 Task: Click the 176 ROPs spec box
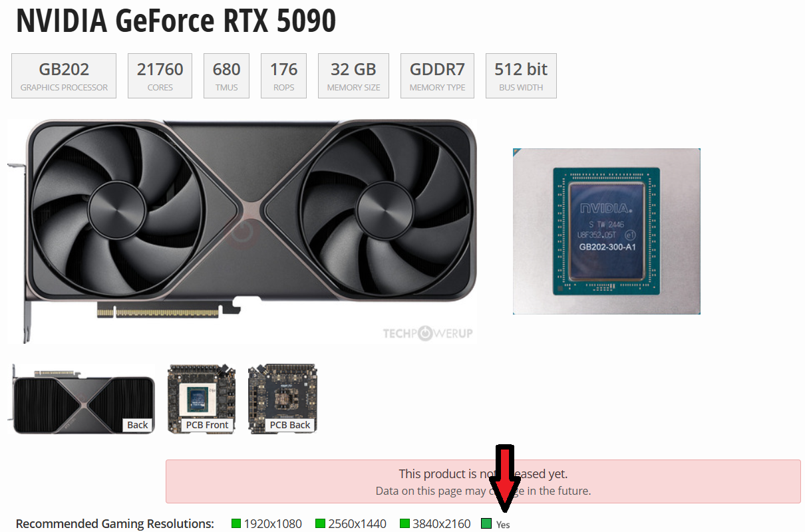tap(284, 76)
